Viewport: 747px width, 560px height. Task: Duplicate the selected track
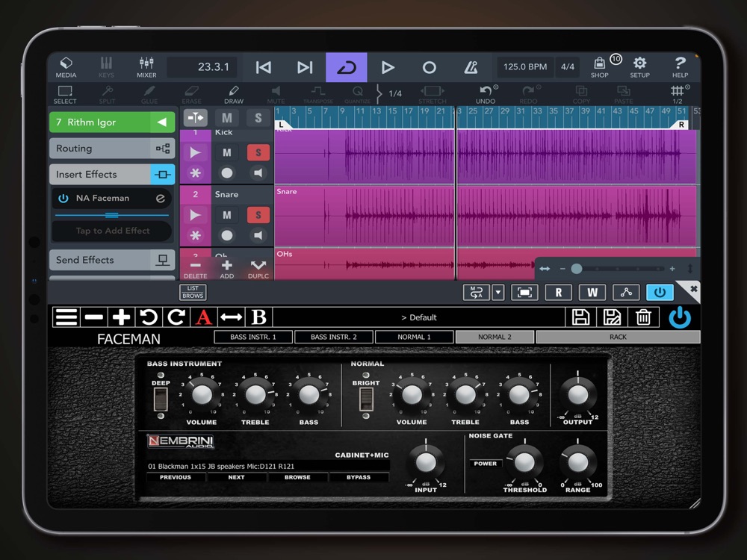point(258,269)
